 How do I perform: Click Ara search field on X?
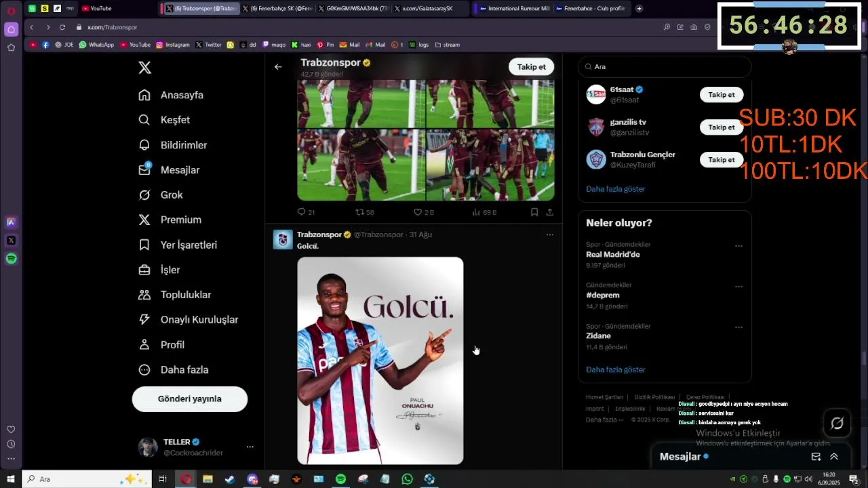pyautogui.click(x=665, y=66)
